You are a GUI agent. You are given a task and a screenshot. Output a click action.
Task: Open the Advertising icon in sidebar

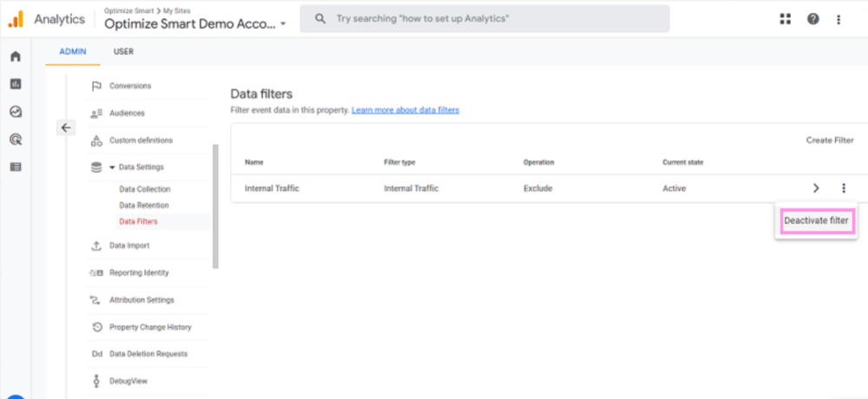tap(15, 139)
